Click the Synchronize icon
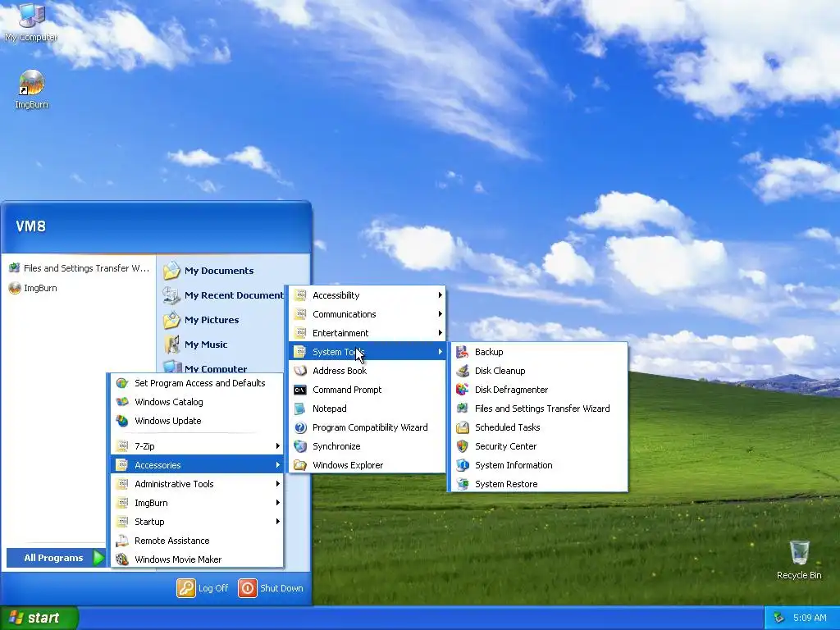 300,446
